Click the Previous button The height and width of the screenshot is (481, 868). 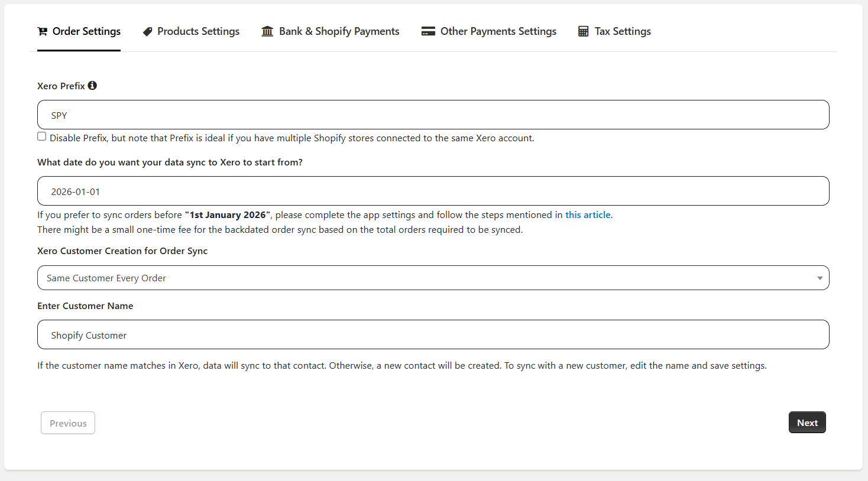[68, 423]
